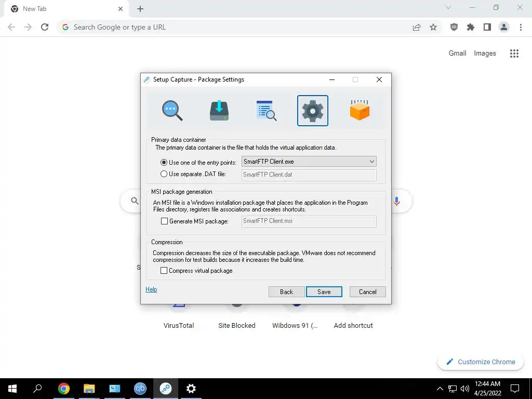The height and width of the screenshot is (399, 532).
Task: Close the New Tab tab
Action: coord(121,9)
